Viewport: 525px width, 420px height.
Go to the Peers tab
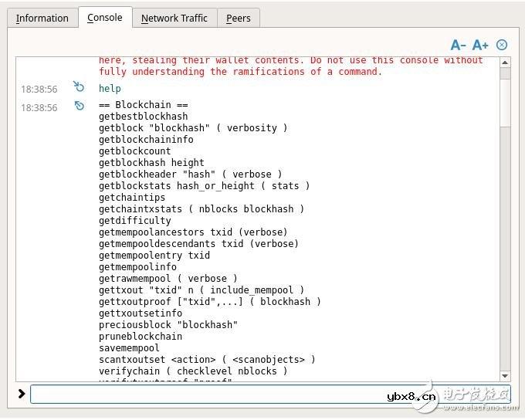coord(238,18)
